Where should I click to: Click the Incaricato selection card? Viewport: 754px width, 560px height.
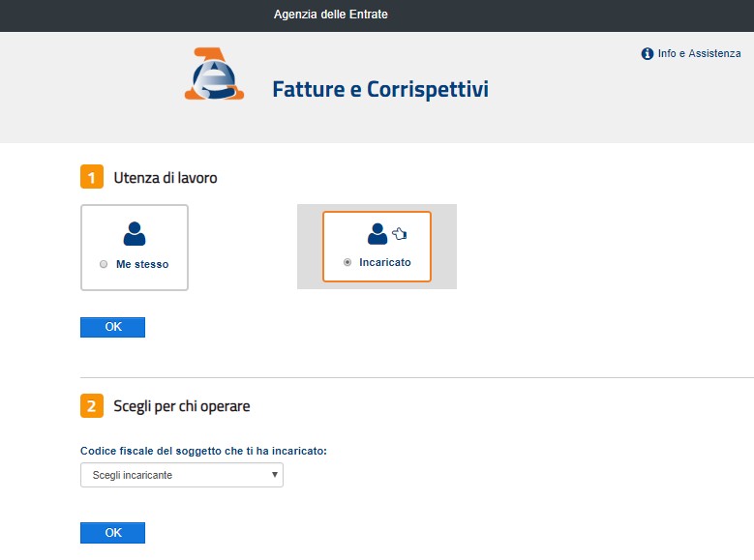pos(377,247)
